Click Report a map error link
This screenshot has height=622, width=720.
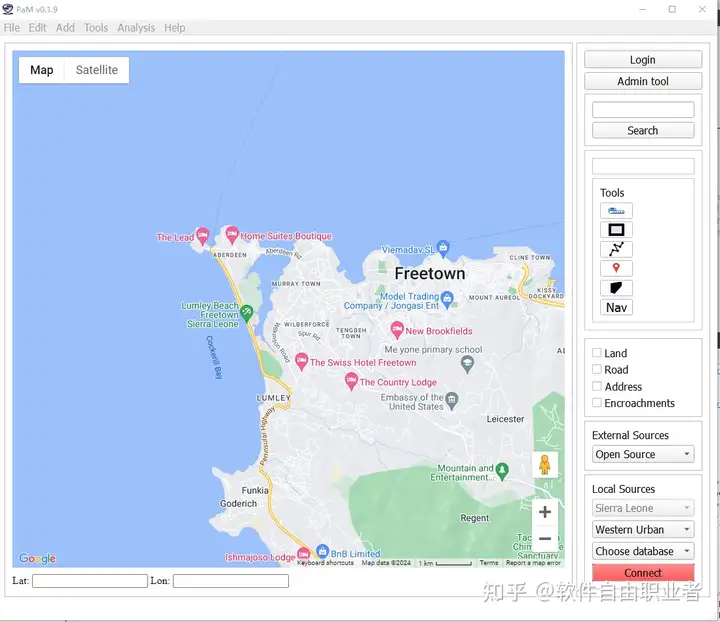(533, 563)
